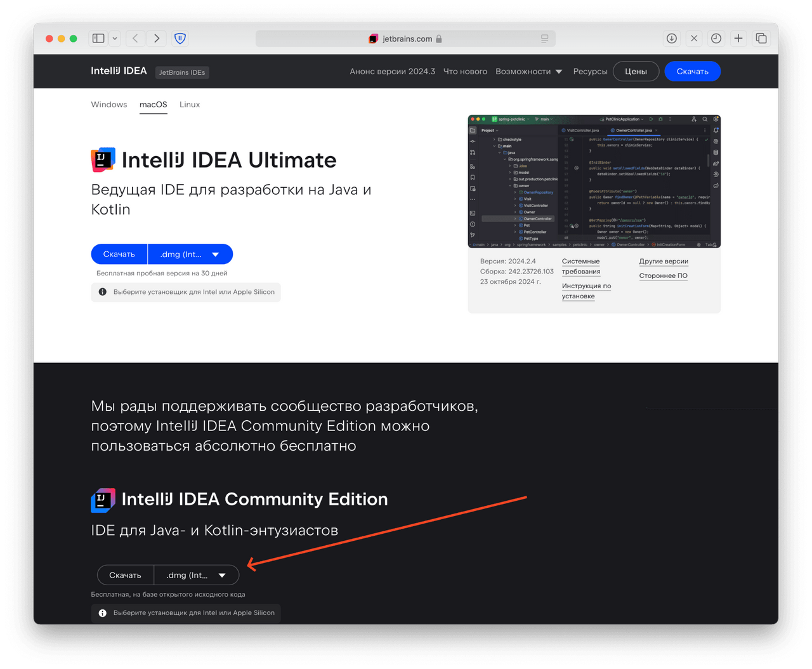Image resolution: width=812 pixels, height=669 pixels.
Task: Open the Downloads icon in toolbar
Action: [x=671, y=38]
